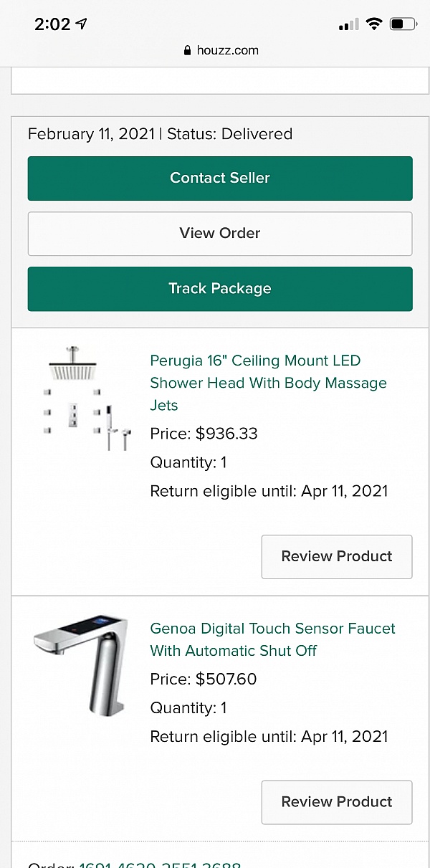Image resolution: width=430 pixels, height=868 pixels.
Task: Open the View Order button
Action: coord(220,234)
